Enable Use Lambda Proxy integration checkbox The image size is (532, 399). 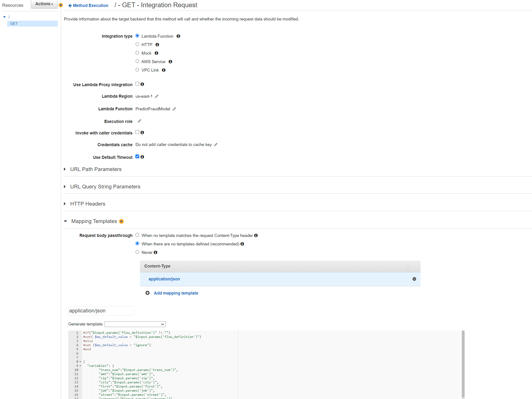tap(137, 84)
